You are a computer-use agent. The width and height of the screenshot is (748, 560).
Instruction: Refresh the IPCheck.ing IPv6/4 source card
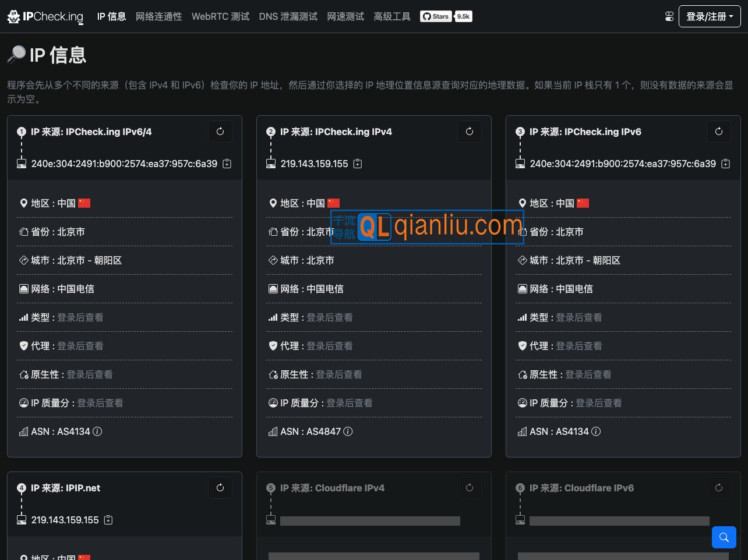[x=220, y=132]
